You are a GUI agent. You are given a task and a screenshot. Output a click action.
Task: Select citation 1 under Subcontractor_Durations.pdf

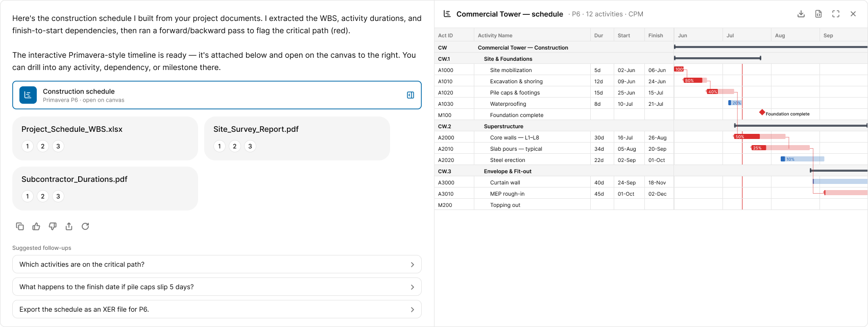[28, 196]
